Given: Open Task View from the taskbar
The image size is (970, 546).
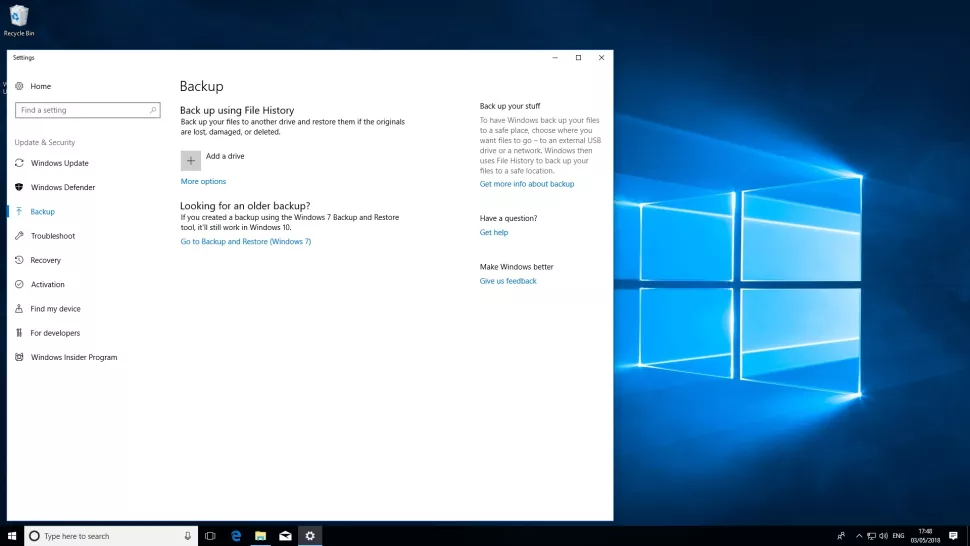Looking at the screenshot, I should coord(210,536).
